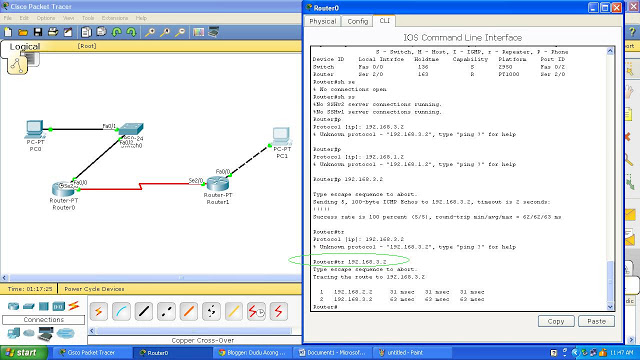Choose Hubs device category
This screenshot has height=360, width=640.
pos(44,306)
